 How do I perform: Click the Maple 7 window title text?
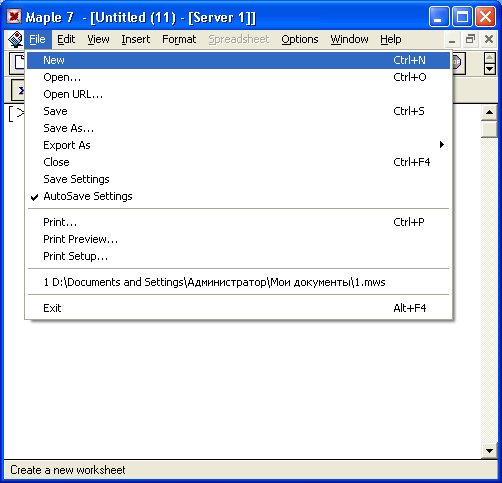[x=141, y=17]
